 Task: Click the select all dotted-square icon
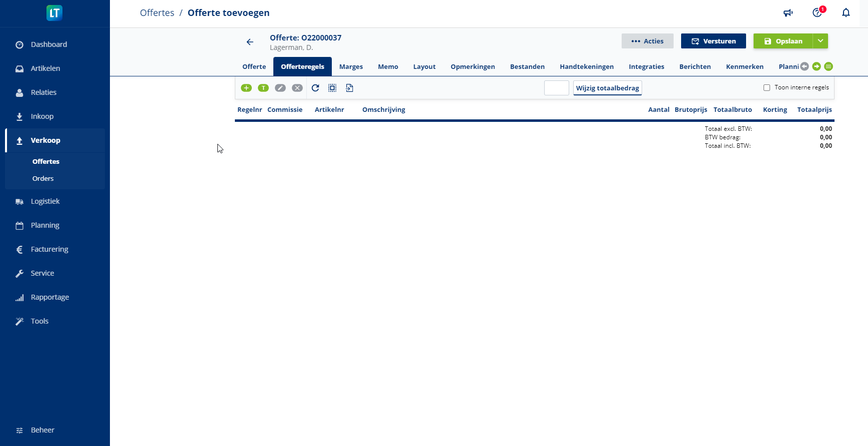(332, 88)
